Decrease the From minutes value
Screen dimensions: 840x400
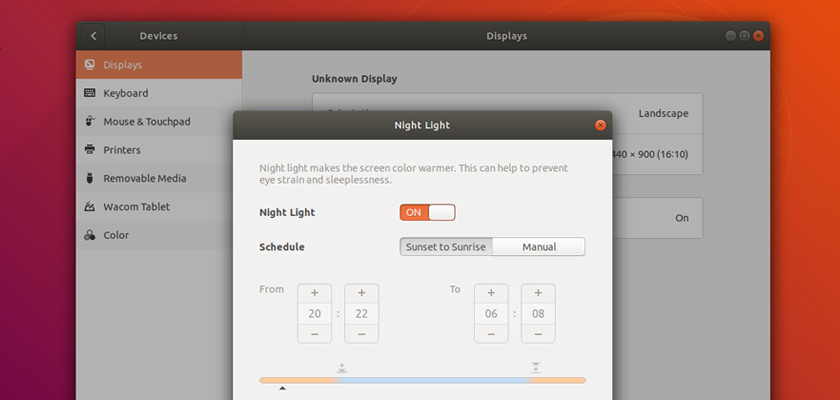[x=362, y=334]
